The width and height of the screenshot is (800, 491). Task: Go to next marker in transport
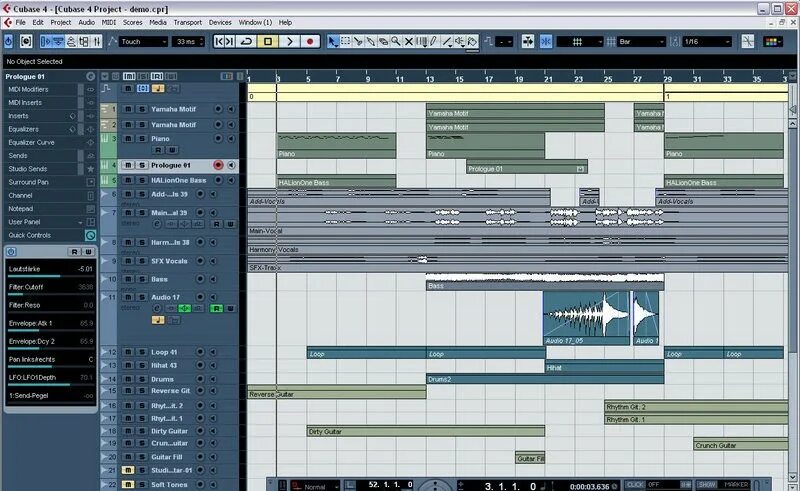pyautogui.click(x=230, y=41)
